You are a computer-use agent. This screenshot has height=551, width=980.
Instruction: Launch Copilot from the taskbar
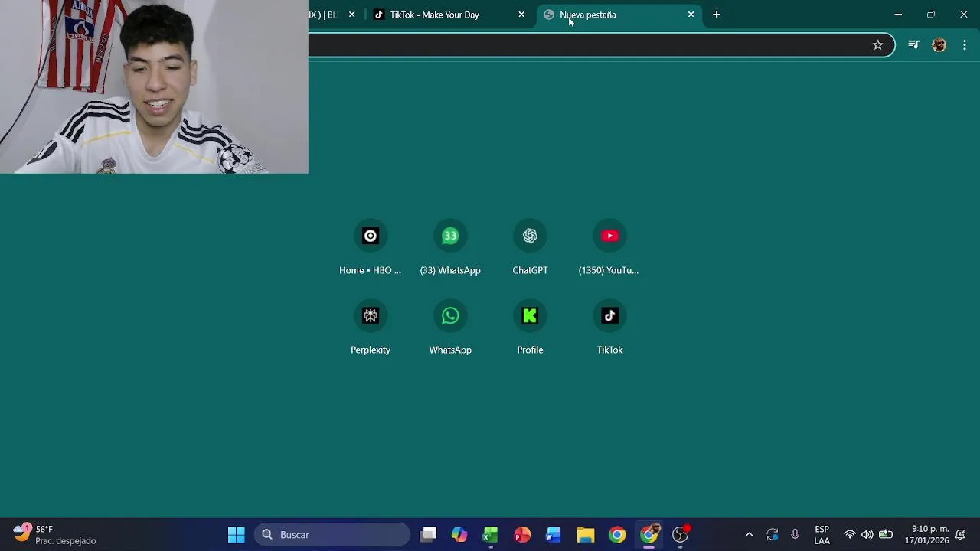[459, 535]
